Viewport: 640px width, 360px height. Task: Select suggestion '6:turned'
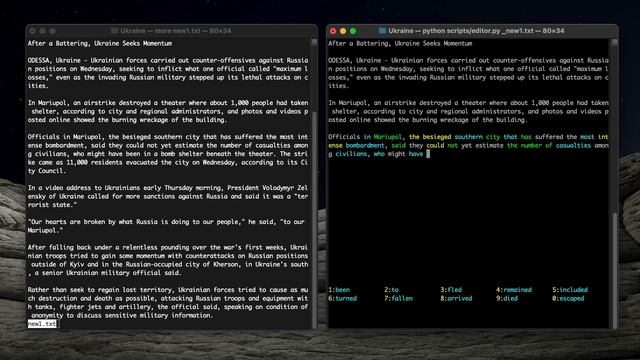tap(342, 298)
